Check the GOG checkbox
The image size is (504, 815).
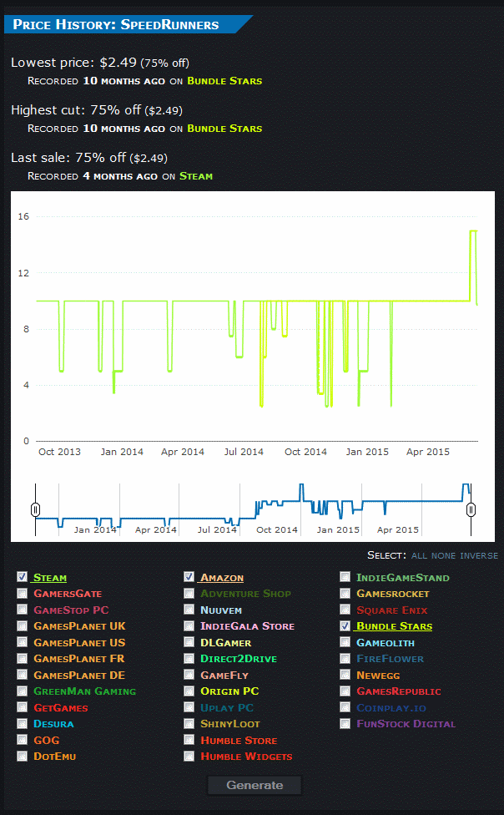pos(22,740)
